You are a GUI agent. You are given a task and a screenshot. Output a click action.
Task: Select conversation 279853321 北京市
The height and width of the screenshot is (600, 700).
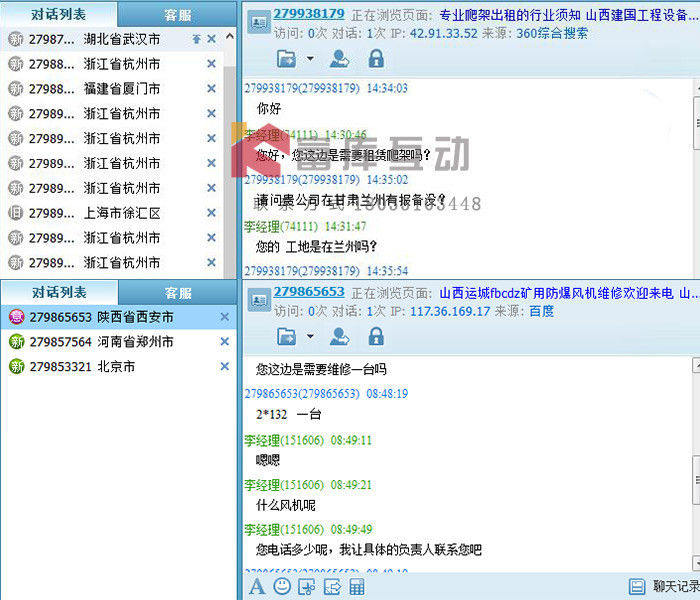118,367
